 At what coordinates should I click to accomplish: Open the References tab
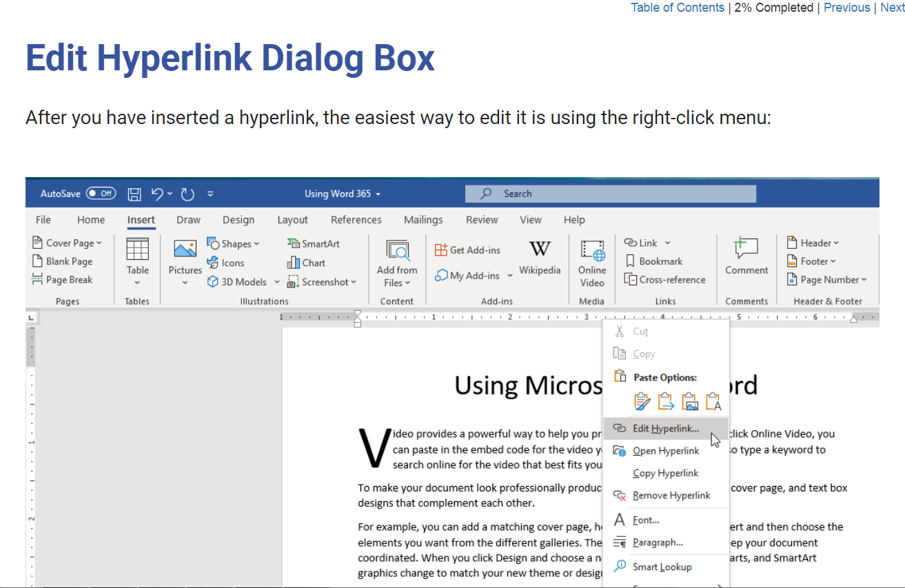point(356,220)
